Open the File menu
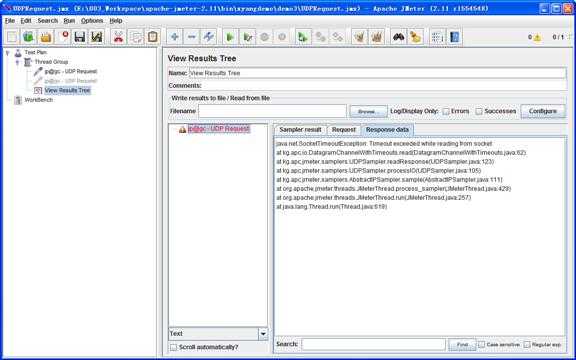Screen dimensions: 576x360 (x=10, y=21)
